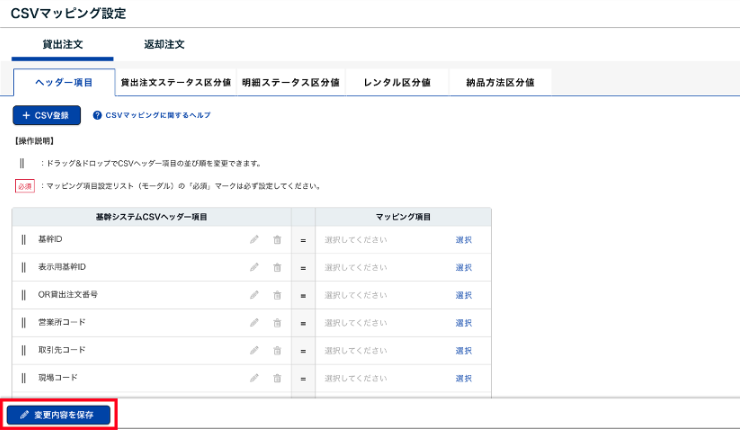Switch to レンタル区分値 tab

(x=397, y=82)
